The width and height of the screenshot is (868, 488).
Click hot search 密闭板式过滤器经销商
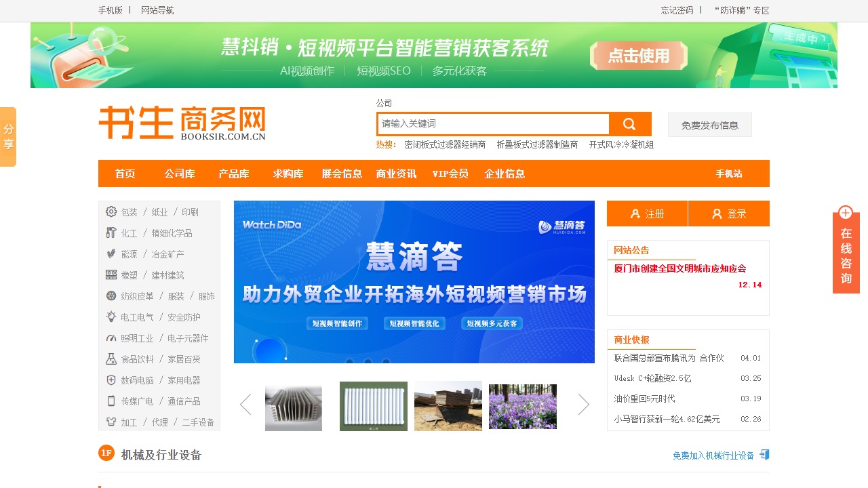coord(445,144)
